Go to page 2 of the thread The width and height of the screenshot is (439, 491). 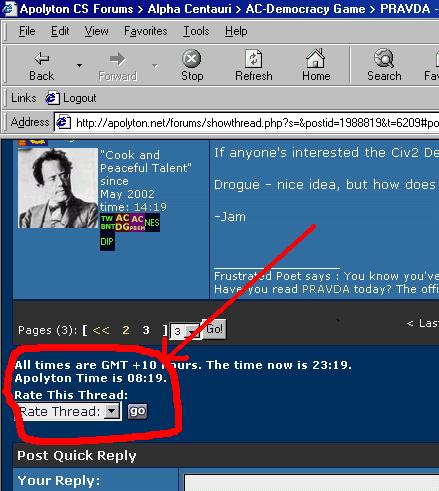tap(126, 330)
